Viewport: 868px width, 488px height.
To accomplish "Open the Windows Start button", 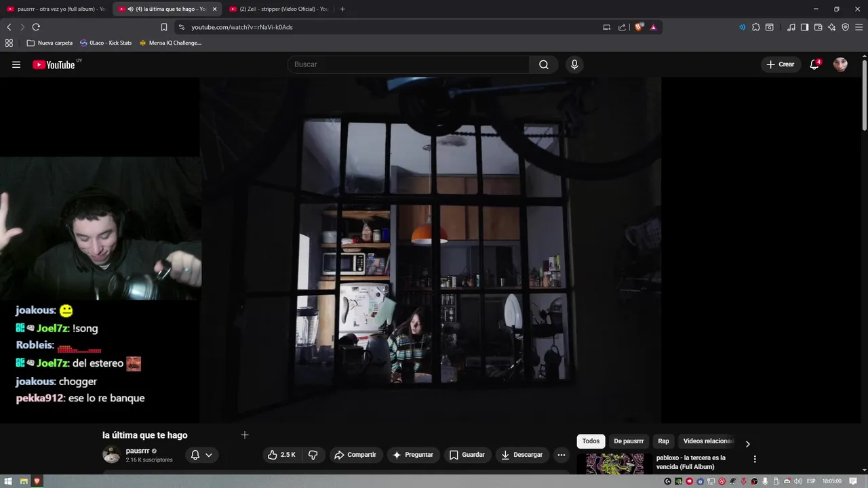I will pyautogui.click(x=8, y=481).
